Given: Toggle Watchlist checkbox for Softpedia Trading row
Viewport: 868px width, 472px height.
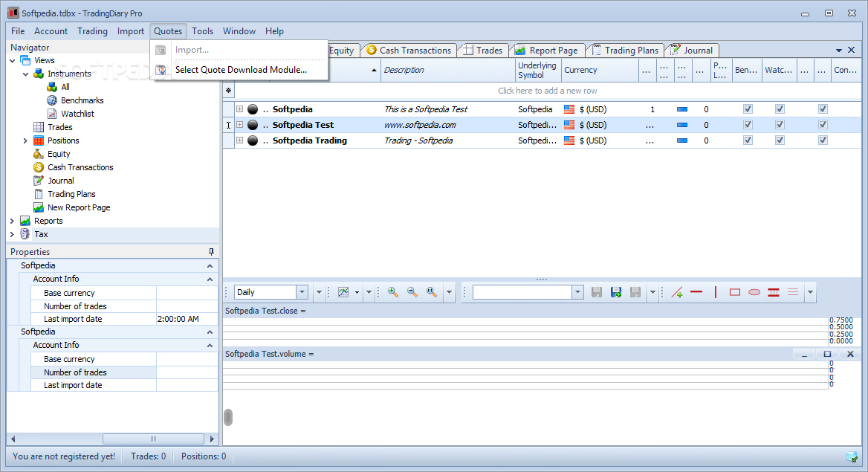Looking at the screenshot, I should pos(780,140).
